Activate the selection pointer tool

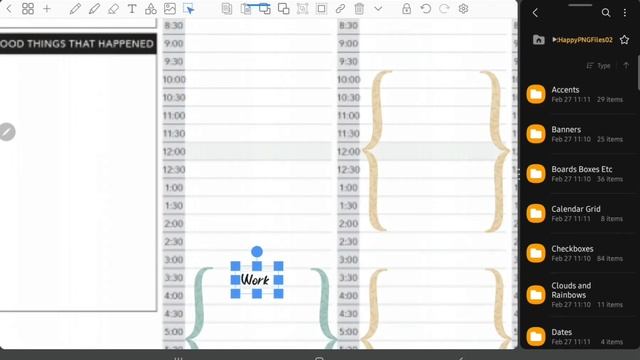pyautogui.click(x=189, y=9)
